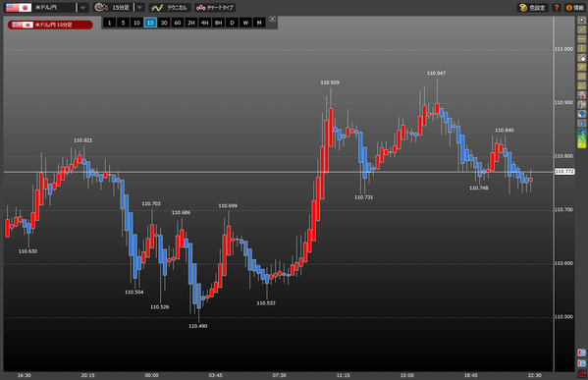
Task: Click the red arrow icon at bottom-right corner
Action: pos(582,374)
